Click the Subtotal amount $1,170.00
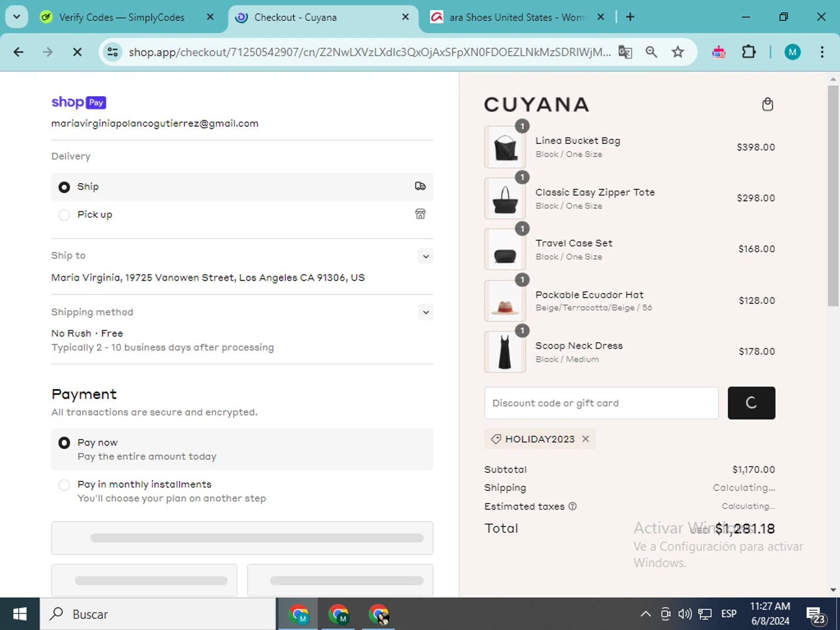The width and height of the screenshot is (840, 630). [x=754, y=469]
